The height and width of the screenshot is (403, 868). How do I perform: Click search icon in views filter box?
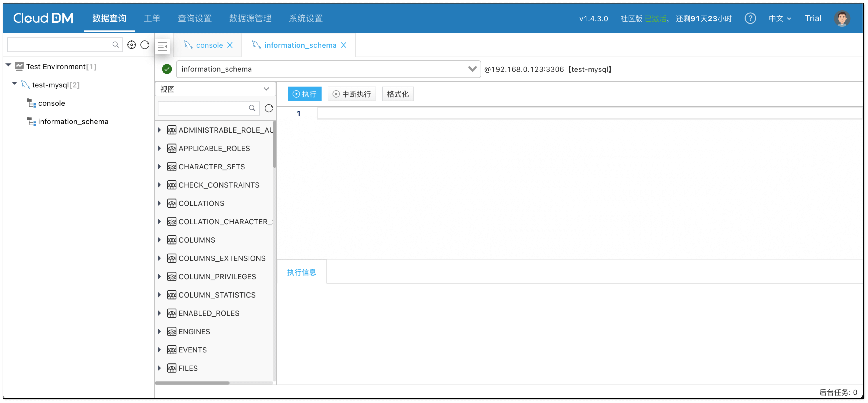pyautogui.click(x=252, y=108)
